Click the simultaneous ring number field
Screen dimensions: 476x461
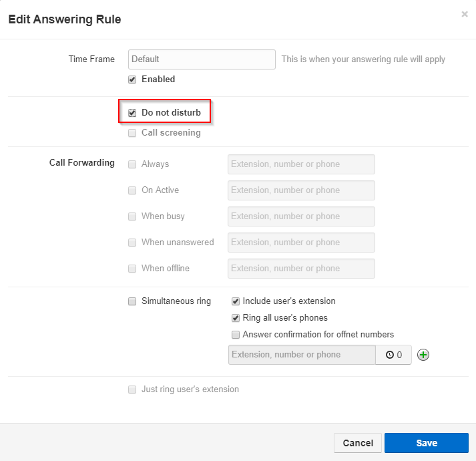(301, 355)
